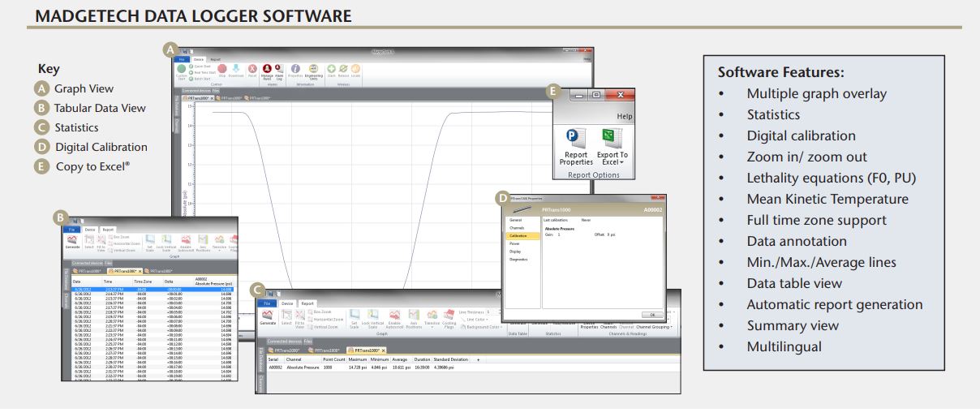Click the Download icon in window A
The width and height of the screenshot is (980, 417).
pyautogui.click(x=235, y=70)
